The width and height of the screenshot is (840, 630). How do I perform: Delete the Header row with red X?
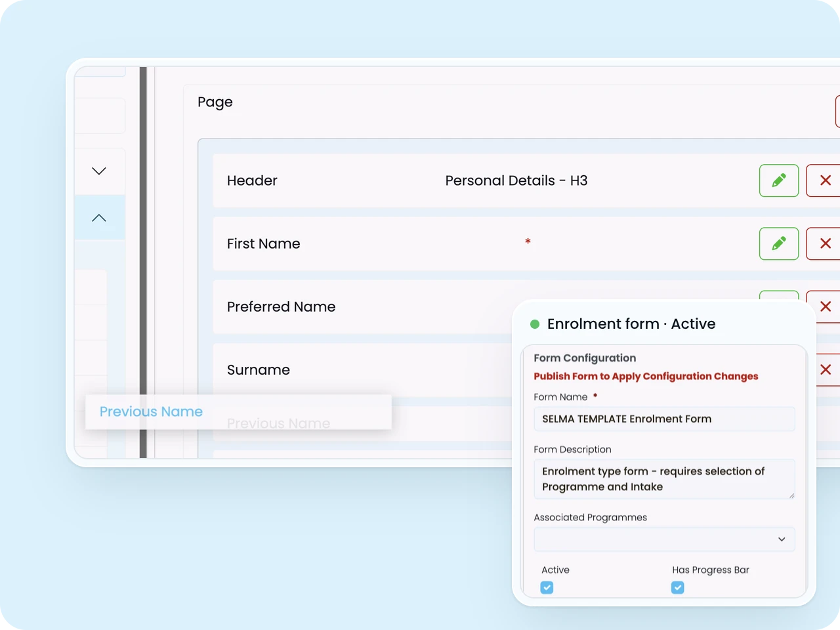[824, 180]
